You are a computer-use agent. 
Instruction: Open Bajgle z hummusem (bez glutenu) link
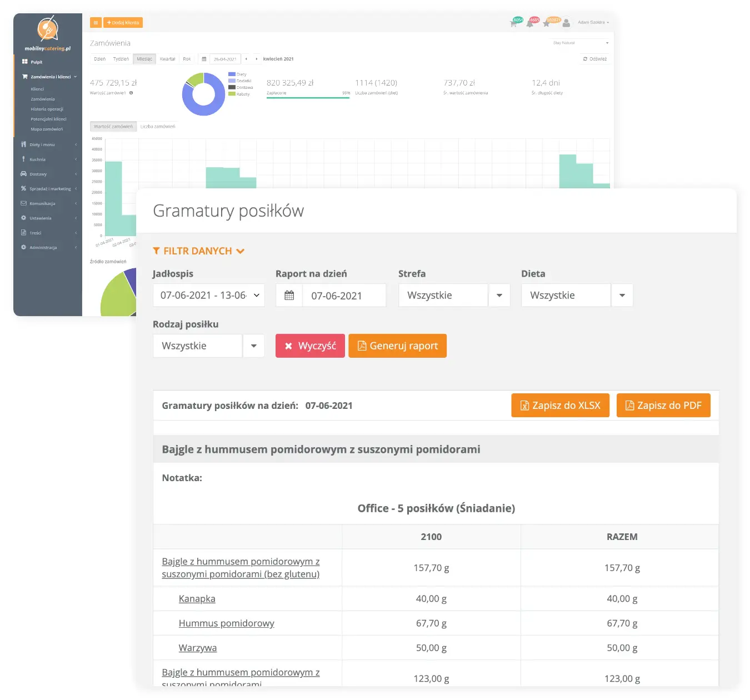(x=241, y=568)
